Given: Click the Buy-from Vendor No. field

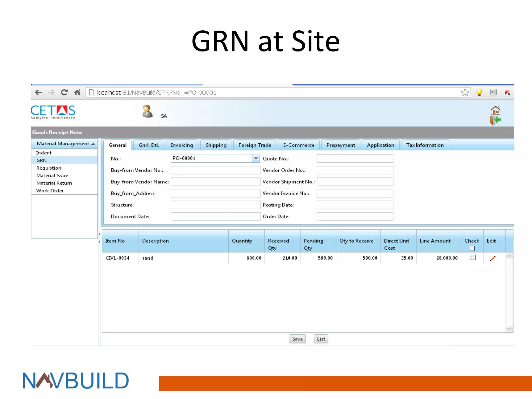Looking at the screenshot, I should click(x=216, y=170).
